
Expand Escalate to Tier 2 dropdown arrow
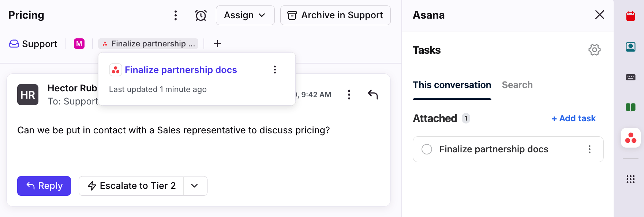pyautogui.click(x=195, y=186)
